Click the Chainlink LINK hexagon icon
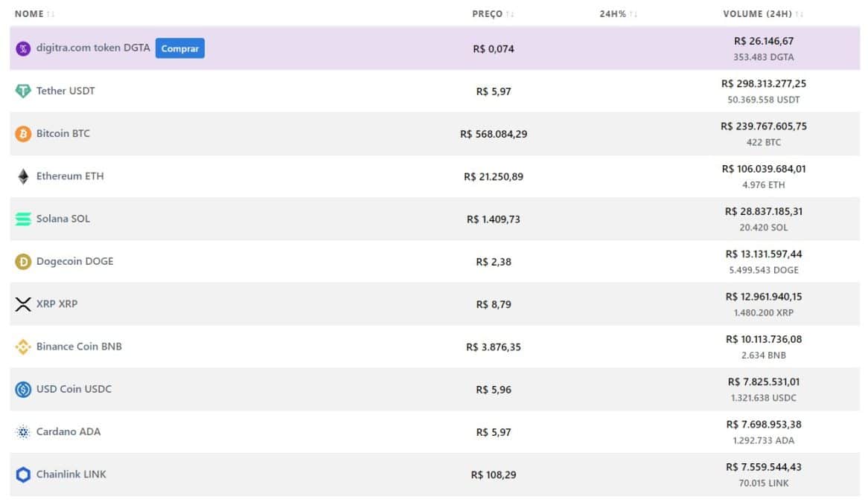Screen dimensions: 868x502 [23, 474]
